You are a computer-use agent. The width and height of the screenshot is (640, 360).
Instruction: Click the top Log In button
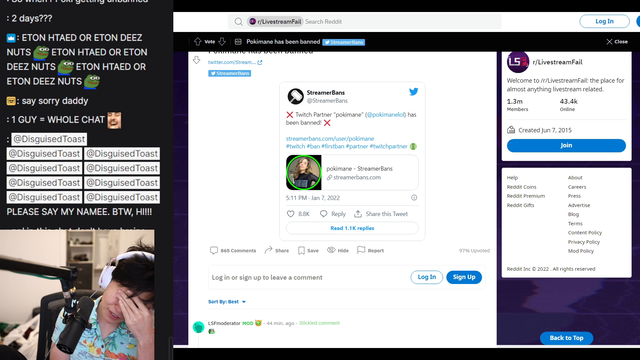(x=604, y=21)
